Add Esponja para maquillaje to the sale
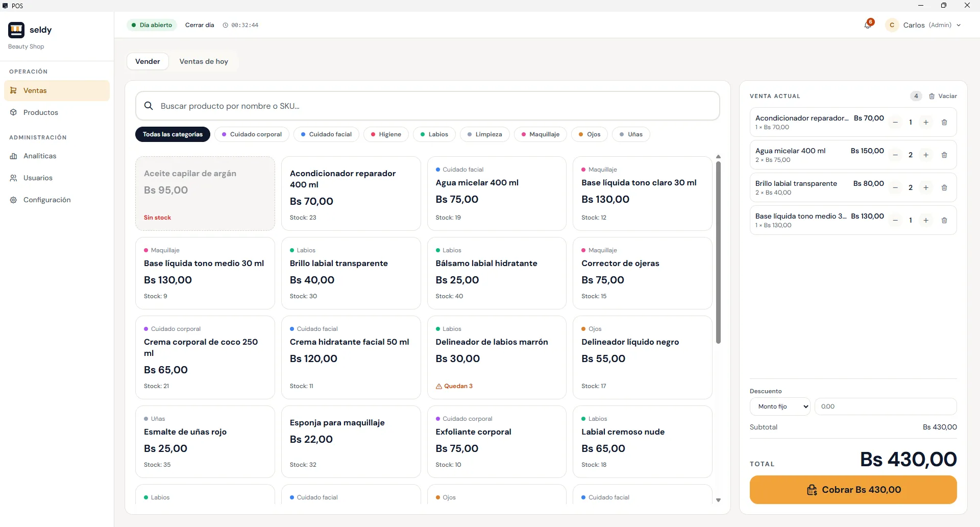The image size is (980, 527). tap(351, 442)
